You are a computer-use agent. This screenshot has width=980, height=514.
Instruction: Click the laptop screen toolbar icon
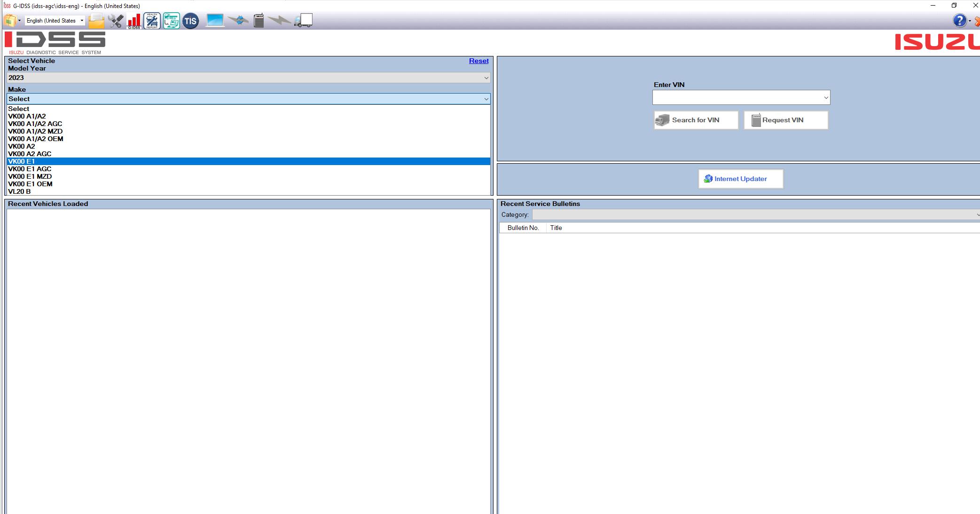pyautogui.click(x=215, y=21)
